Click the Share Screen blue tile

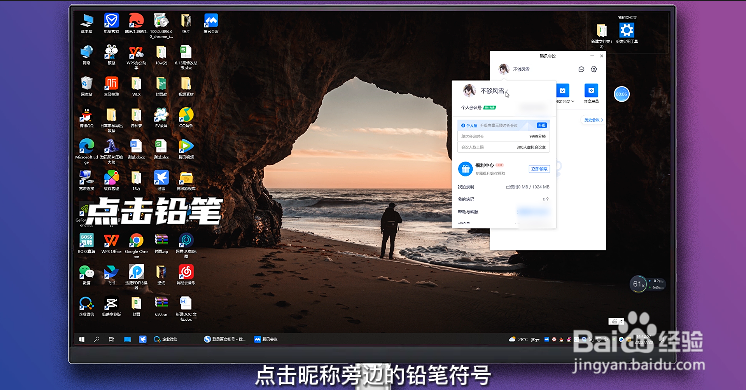point(591,90)
